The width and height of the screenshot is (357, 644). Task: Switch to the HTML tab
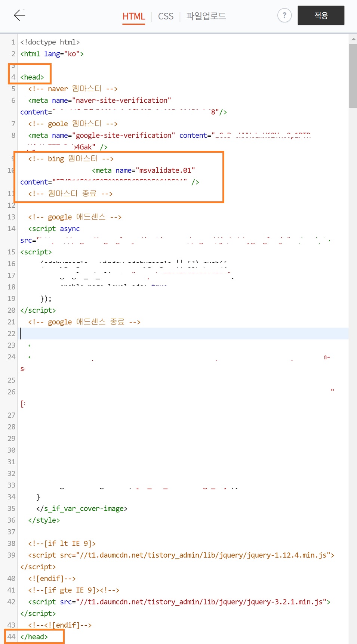coord(134,16)
